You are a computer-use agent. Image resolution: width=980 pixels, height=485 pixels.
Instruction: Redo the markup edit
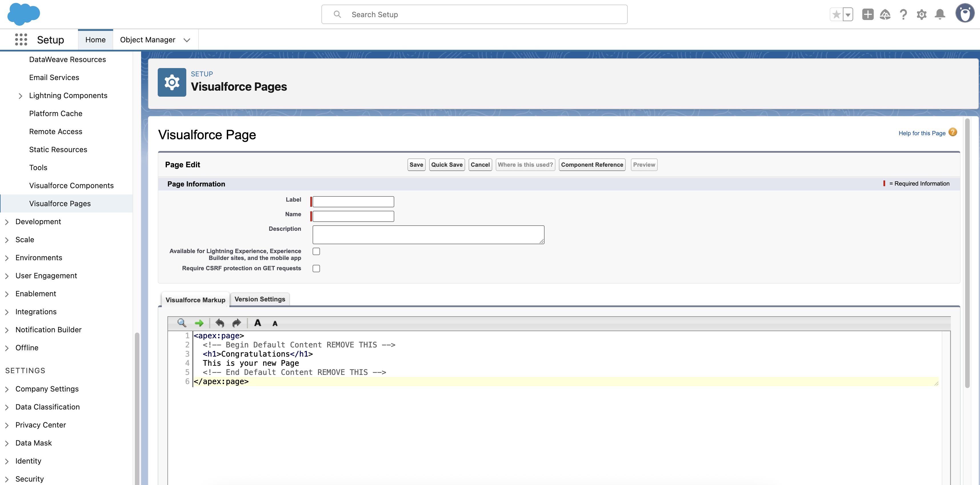[x=236, y=323]
